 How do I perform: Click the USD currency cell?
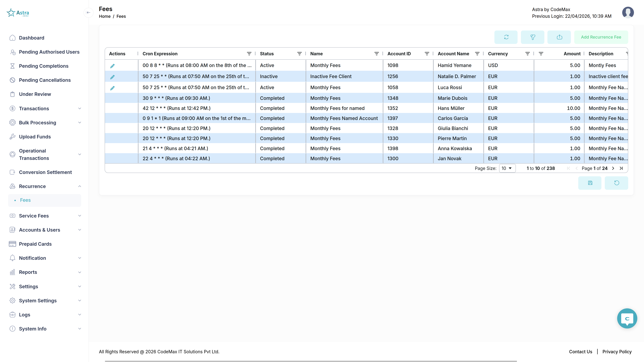pos(508,66)
